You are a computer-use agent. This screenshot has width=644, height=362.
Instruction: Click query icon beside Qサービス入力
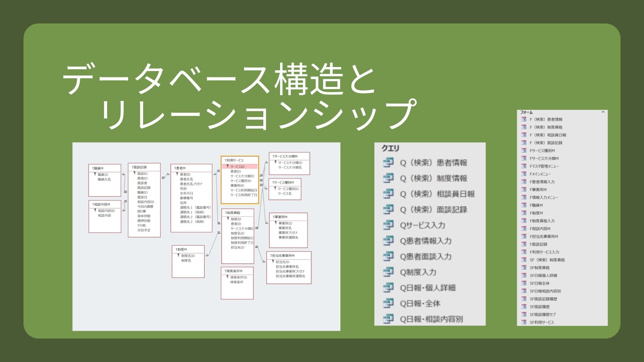tap(388, 225)
